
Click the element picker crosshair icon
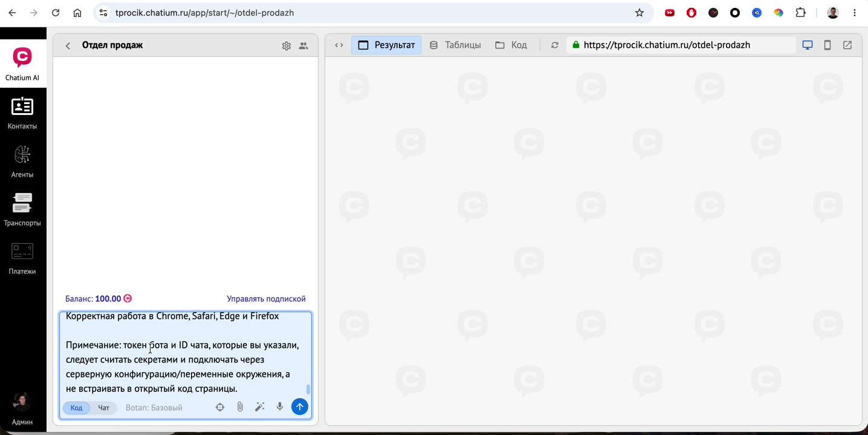[x=220, y=407]
